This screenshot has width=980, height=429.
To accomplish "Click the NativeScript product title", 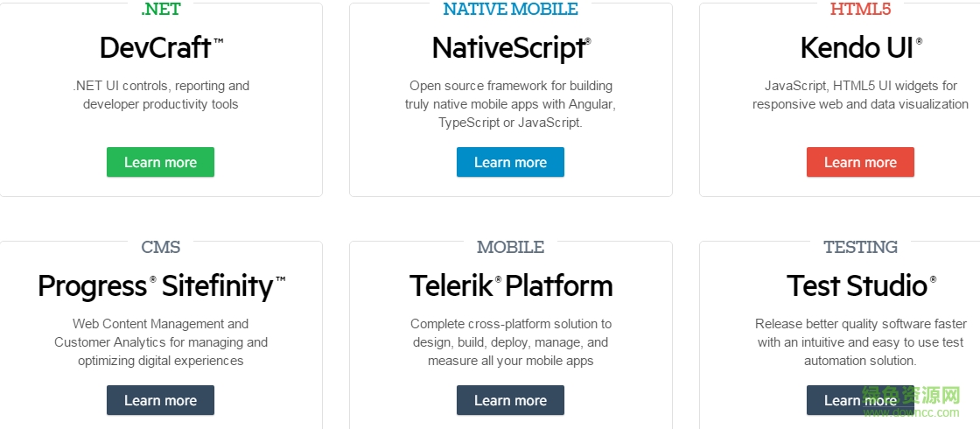I will (x=510, y=47).
